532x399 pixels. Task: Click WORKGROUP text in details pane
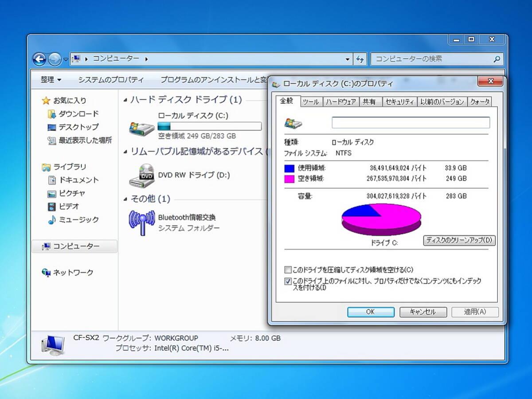(176, 338)
